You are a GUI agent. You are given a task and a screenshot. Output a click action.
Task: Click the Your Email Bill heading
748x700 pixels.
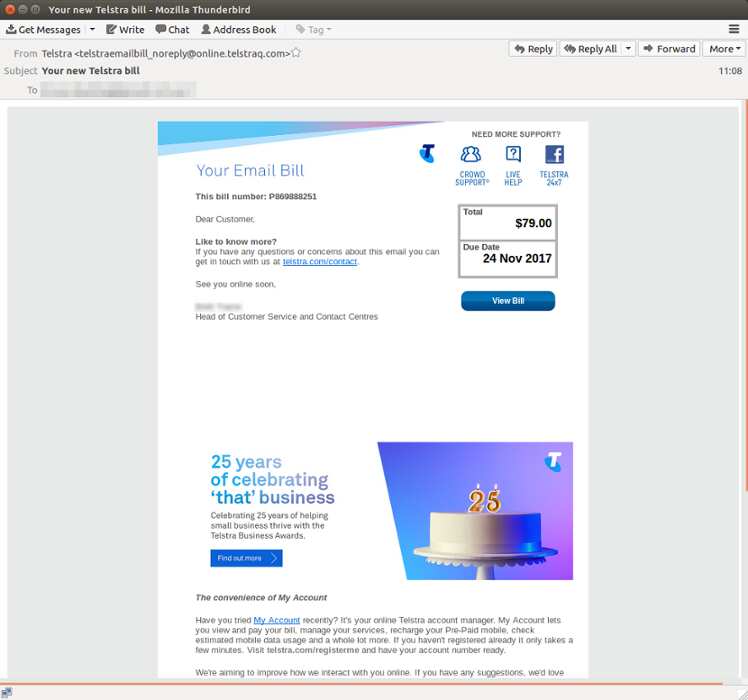[x=250, y=170]
